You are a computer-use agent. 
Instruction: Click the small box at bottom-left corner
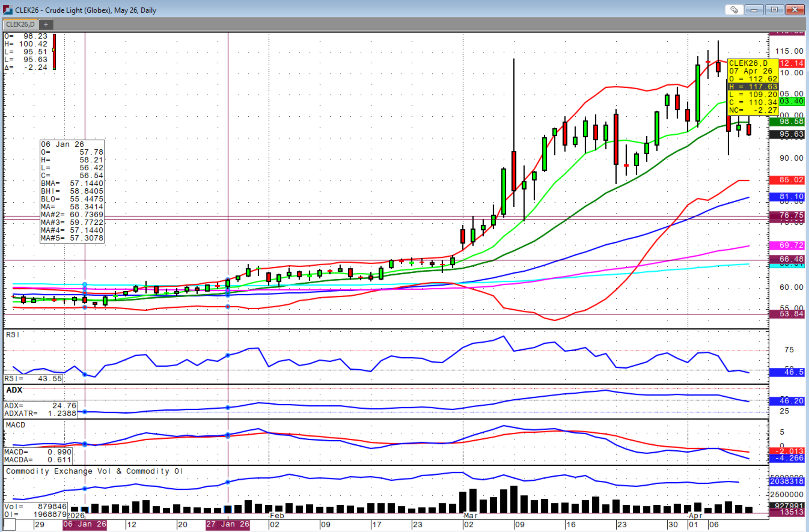[x=10, y=524]
